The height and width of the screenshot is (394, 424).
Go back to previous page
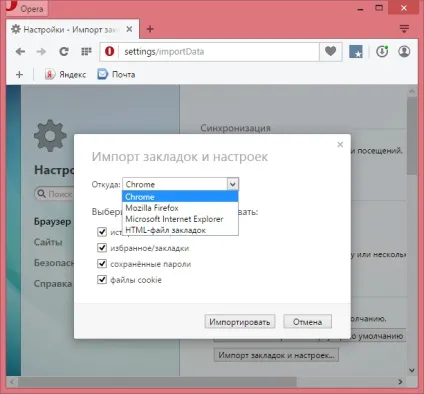click(20, 52)
